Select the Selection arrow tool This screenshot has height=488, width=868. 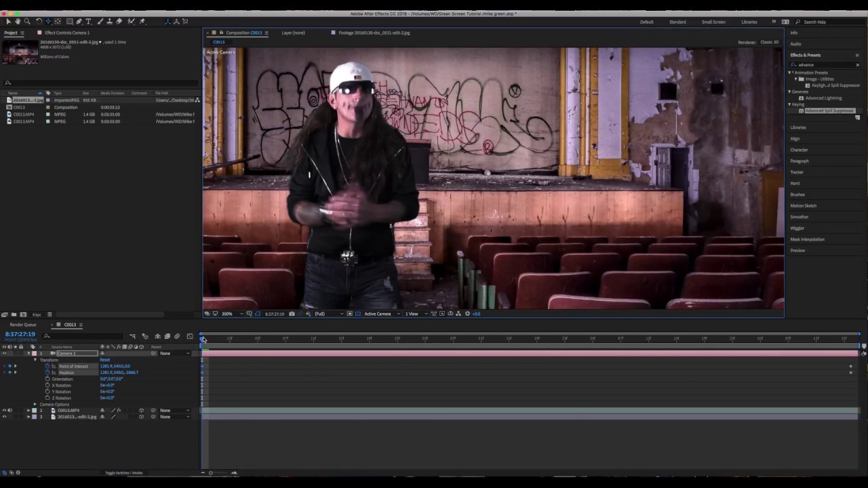[9, 22]
